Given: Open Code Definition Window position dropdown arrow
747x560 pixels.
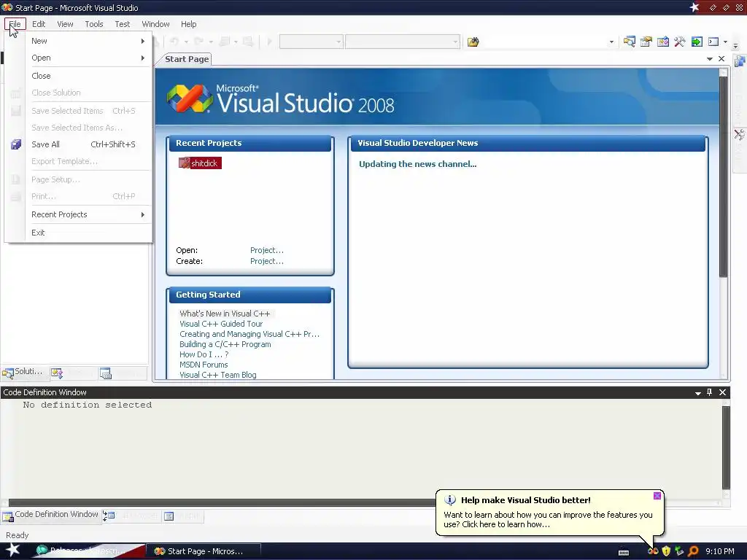Looking at the screenshot, I should point(698,392).
